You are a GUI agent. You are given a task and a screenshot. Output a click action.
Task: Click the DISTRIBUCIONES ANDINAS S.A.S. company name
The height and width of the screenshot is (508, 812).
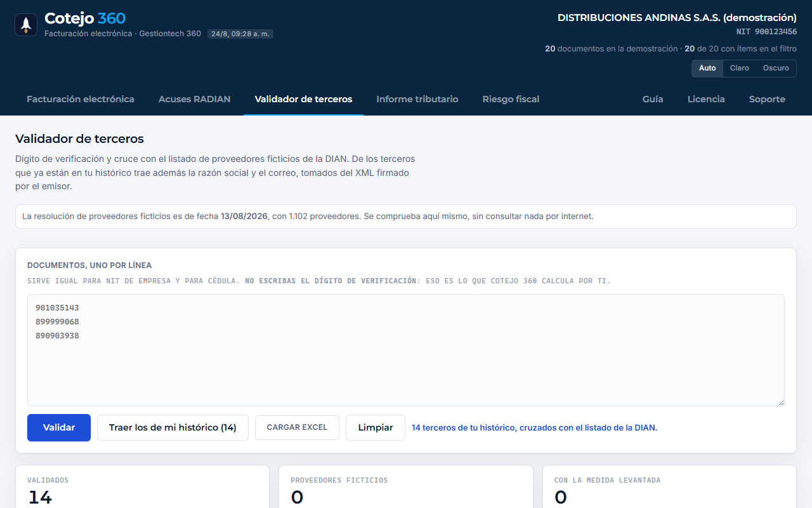pos(677,18)
